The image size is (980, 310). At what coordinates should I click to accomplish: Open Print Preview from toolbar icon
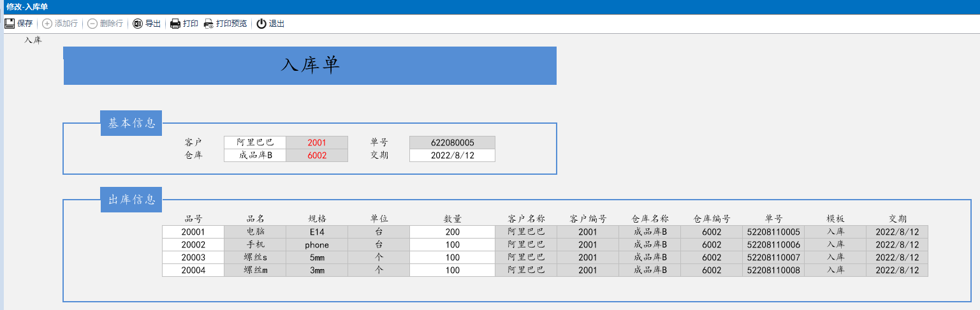coord(208,24)
